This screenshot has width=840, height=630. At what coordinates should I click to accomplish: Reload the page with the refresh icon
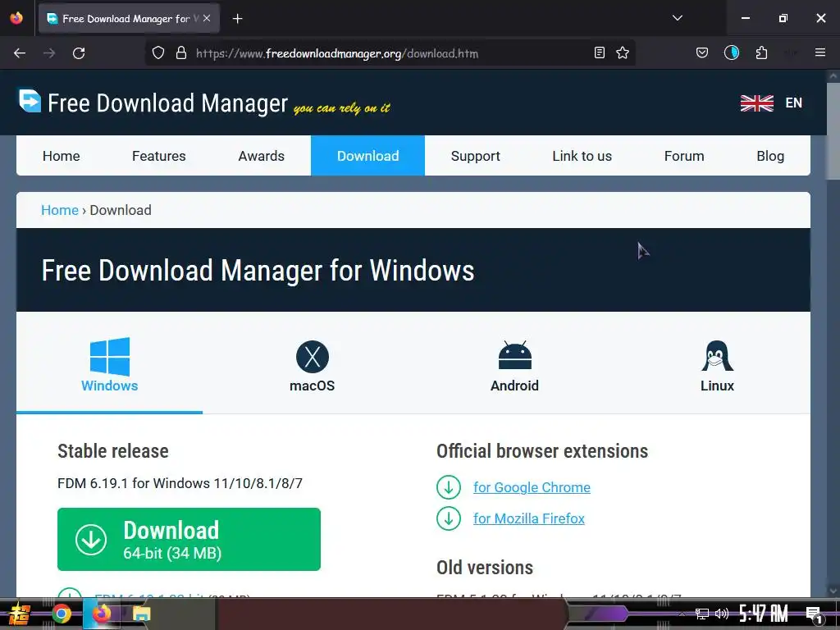(79, 53)
